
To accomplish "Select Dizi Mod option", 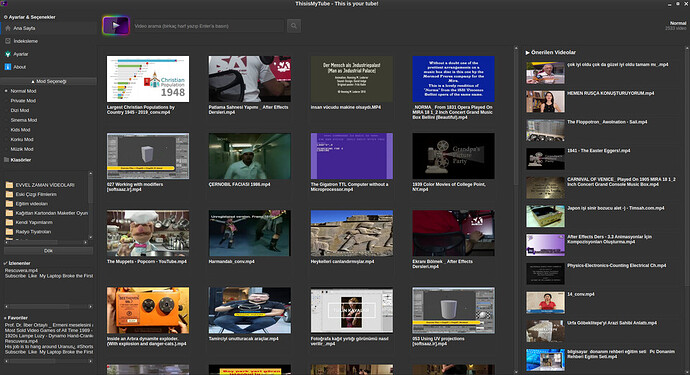I will pyautogui.click(x=20, y=110).
